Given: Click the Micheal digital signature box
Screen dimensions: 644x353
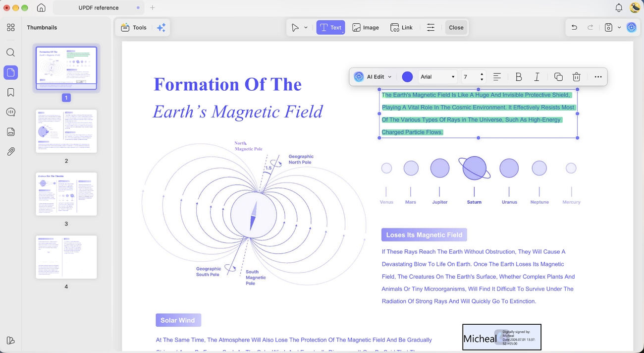Looking at the screenshot, I should tap(502, 337).
